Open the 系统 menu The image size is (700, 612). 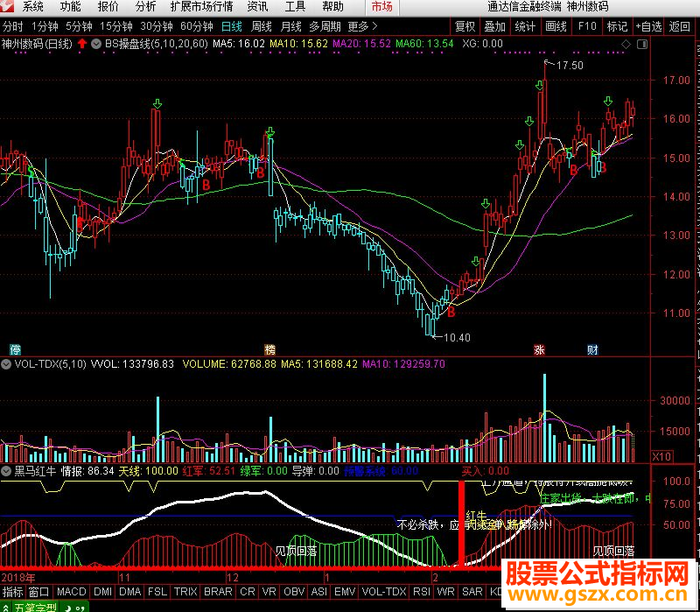coord(33,7)
